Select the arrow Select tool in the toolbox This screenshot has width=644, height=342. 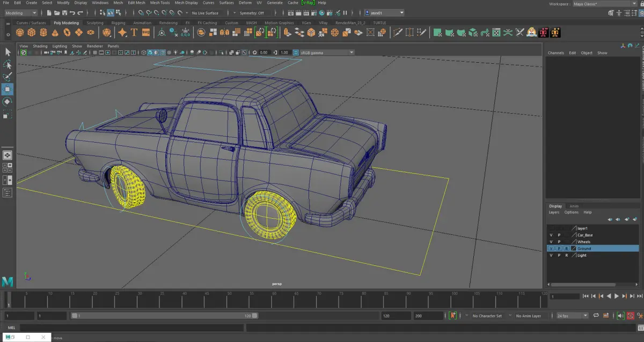point(8,52)
